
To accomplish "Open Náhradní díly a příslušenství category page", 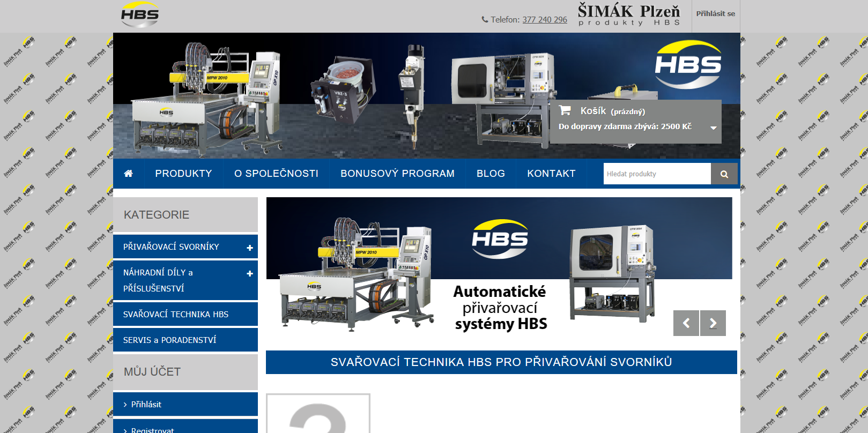I will click(158, 280).
